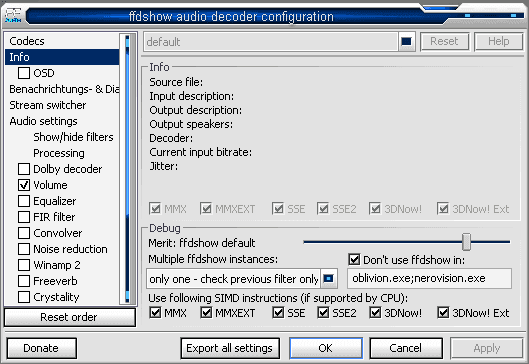This screenshot has width=529, height=364.
Task: Click the Reset order button
Action: [x=69, y=317]
